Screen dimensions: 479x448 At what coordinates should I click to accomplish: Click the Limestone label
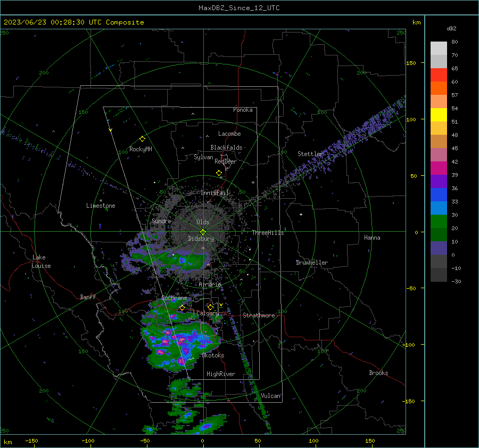101,206
